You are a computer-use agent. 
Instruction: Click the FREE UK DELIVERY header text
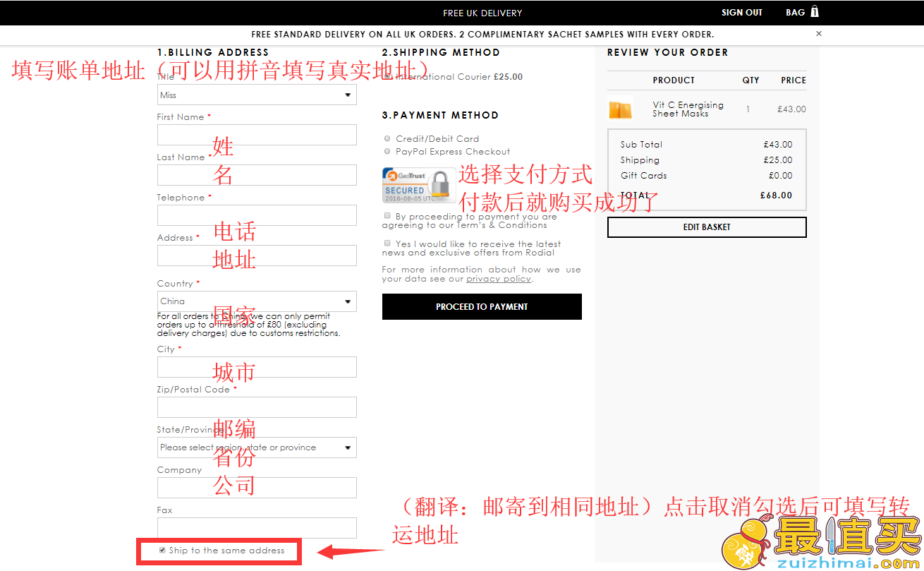click(x=482, y=13)
